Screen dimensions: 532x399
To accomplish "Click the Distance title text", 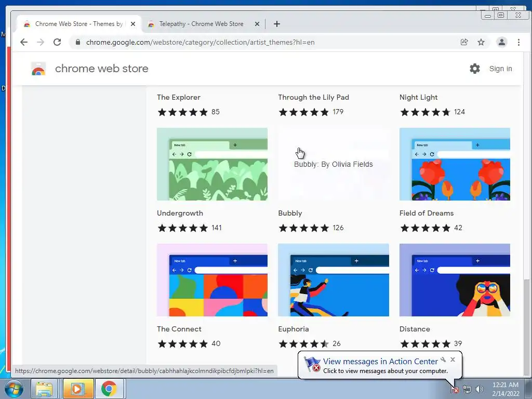I will 415,329.
